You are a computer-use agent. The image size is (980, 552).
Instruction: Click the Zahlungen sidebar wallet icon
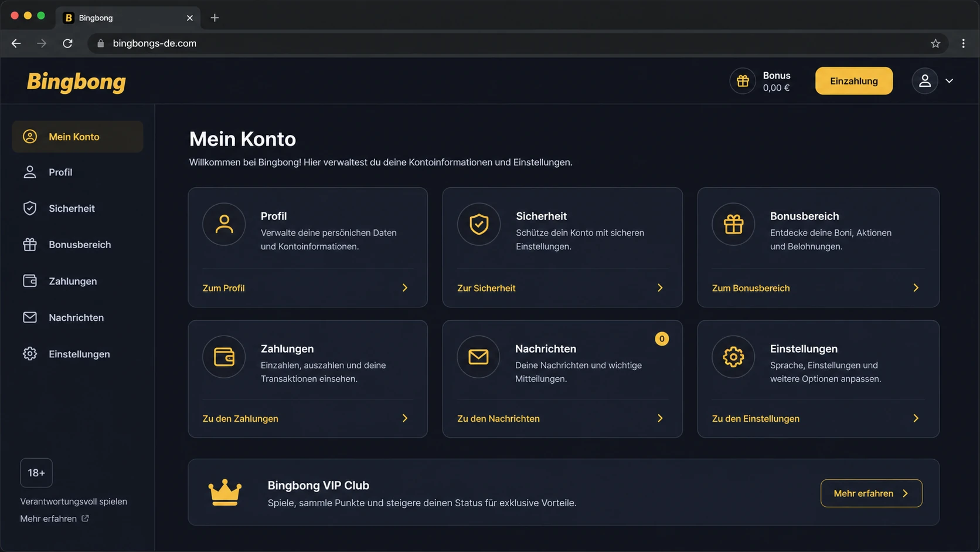click(30, 281)
